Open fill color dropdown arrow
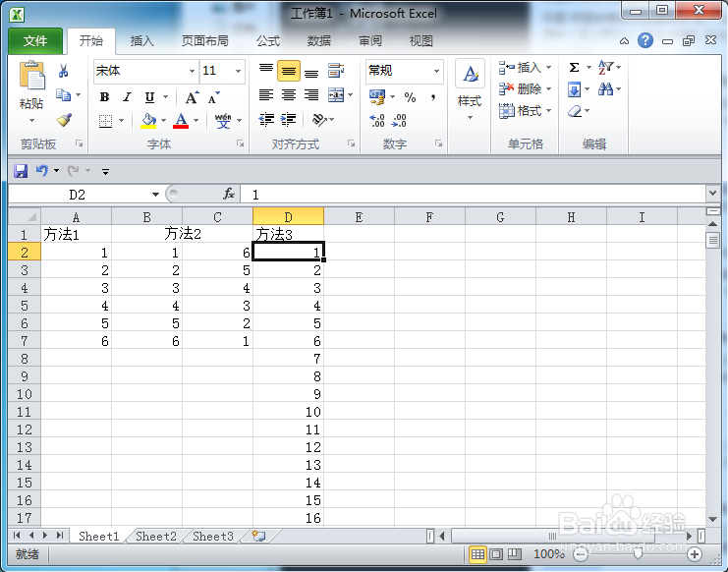 [x=163, y=121]
